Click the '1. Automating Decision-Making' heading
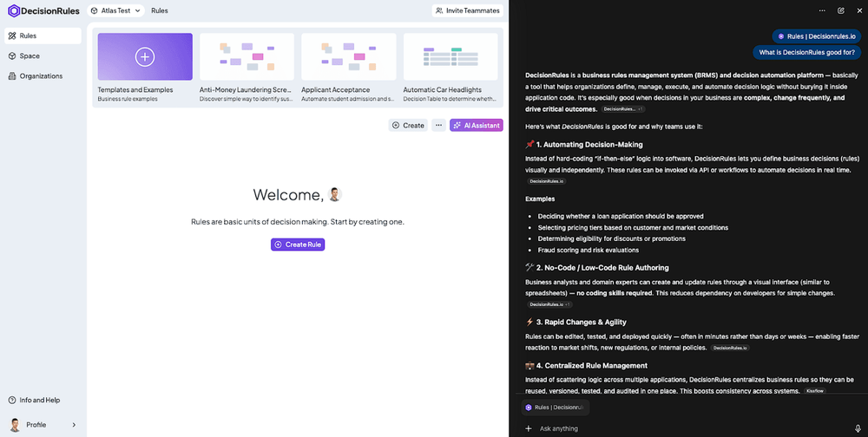The width and height of the screenshot is (868, 437). point(589,145)
